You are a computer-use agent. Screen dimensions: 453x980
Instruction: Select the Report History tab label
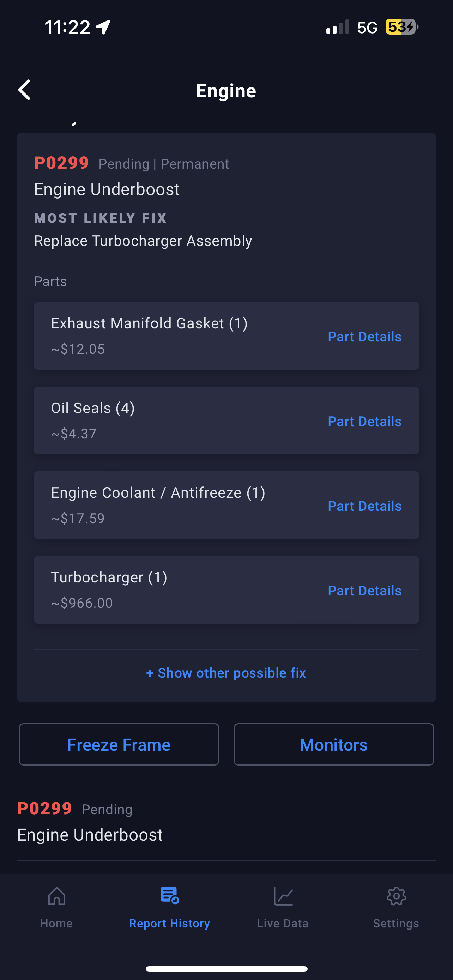click(170, 923)
